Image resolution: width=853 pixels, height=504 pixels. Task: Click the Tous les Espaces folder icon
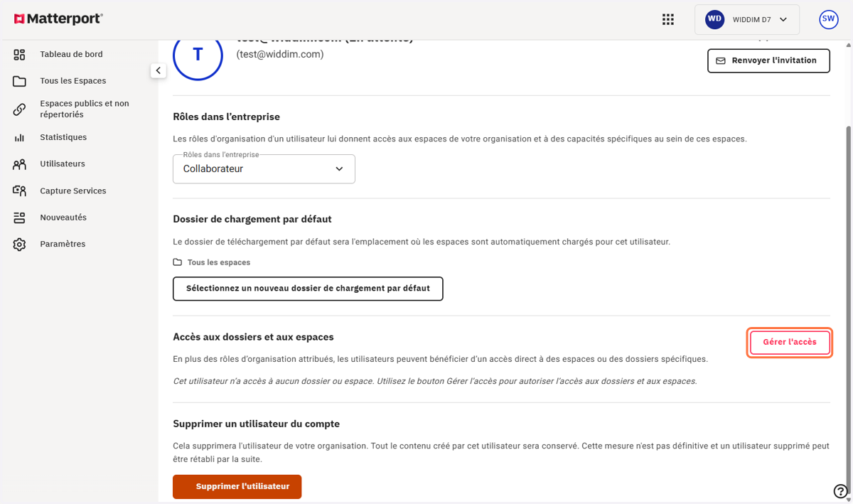pyautogui.click(x=19, y=81)
